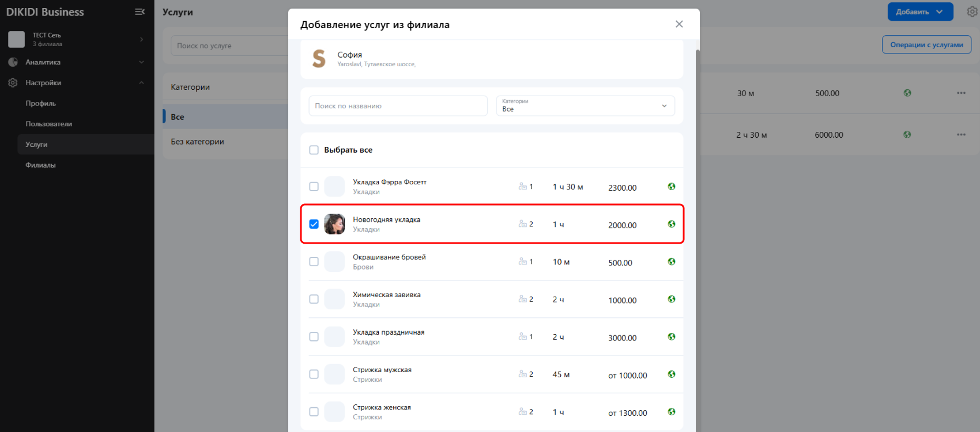Open the Категории dropdown in the dialog
980x432 pixels.
click(x=585, y=106)
